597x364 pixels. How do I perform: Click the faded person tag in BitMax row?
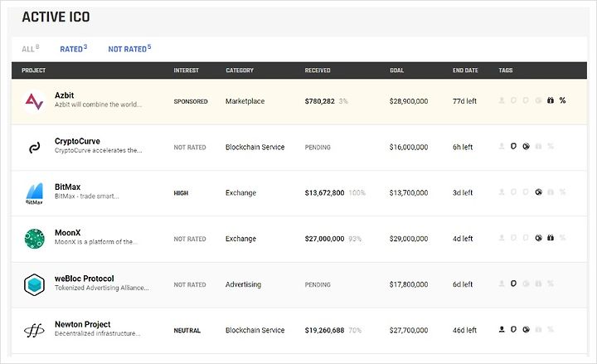[502, 192]
